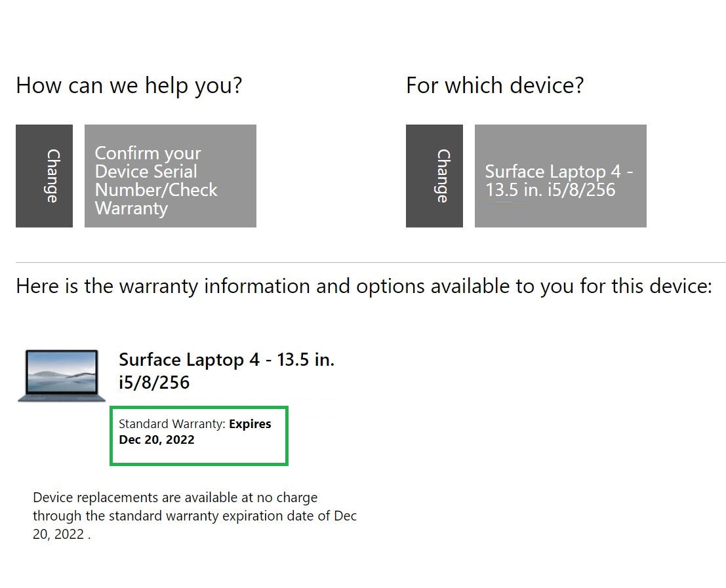The image size is (726, 588).
Task: Click the device image next to warranty details
Action: [x=61, y=375]
